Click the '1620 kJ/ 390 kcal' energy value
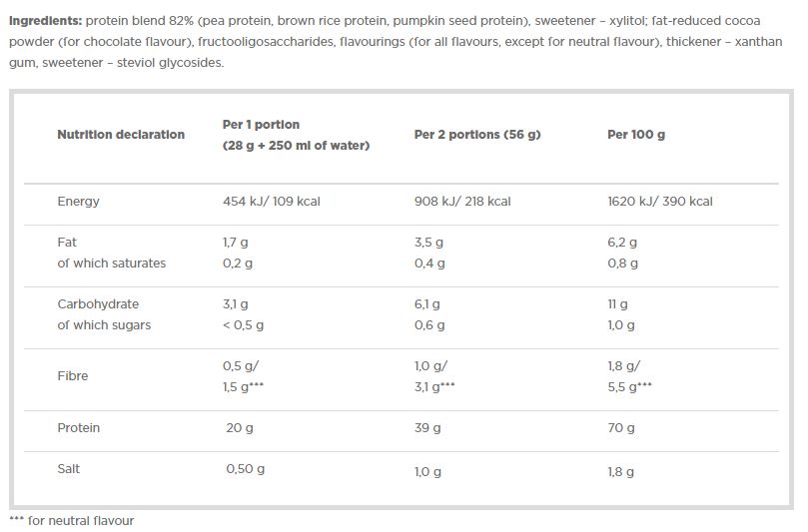 pyautogui.click(x=660, y=202)
